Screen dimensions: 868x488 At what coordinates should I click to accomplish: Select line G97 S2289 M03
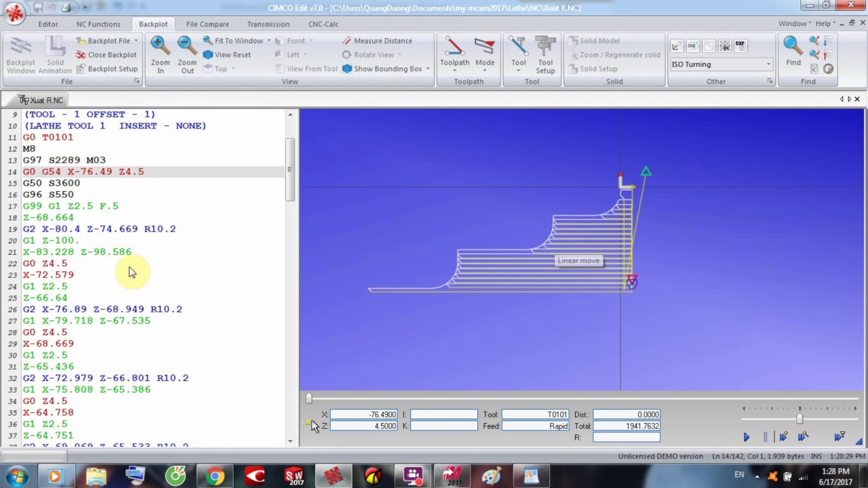click(64, 160)
